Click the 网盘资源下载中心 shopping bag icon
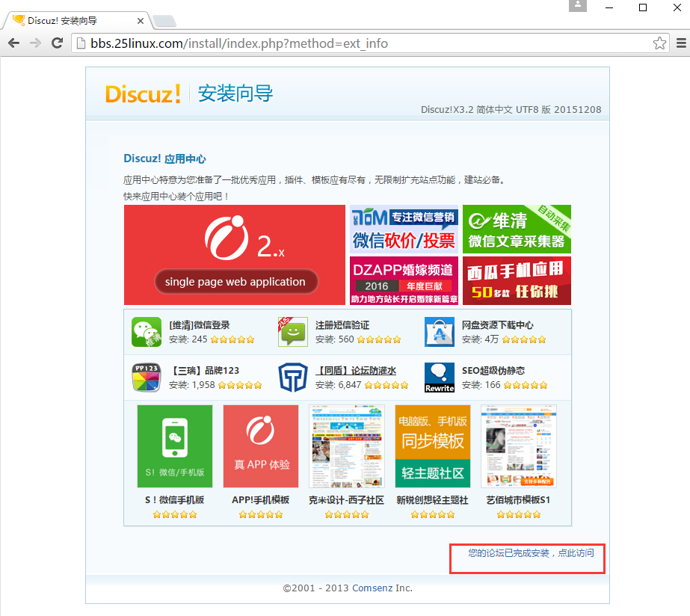 coord(440,332)
